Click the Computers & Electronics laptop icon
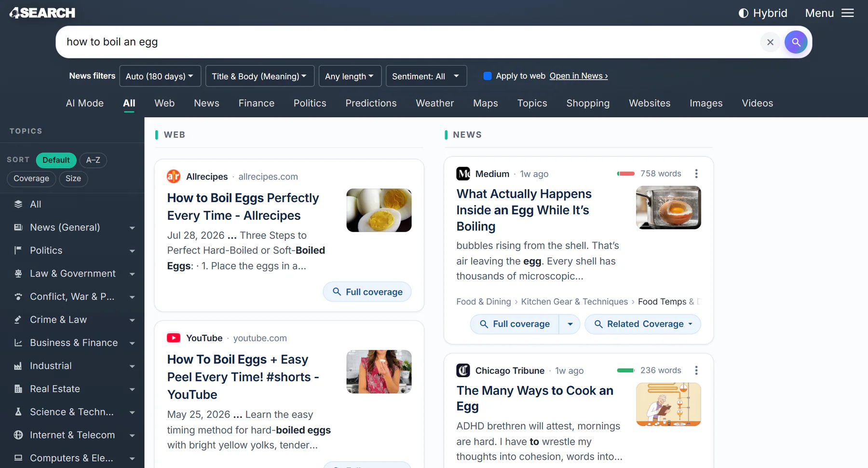This screenshot has width=868, height=468. 18,458
